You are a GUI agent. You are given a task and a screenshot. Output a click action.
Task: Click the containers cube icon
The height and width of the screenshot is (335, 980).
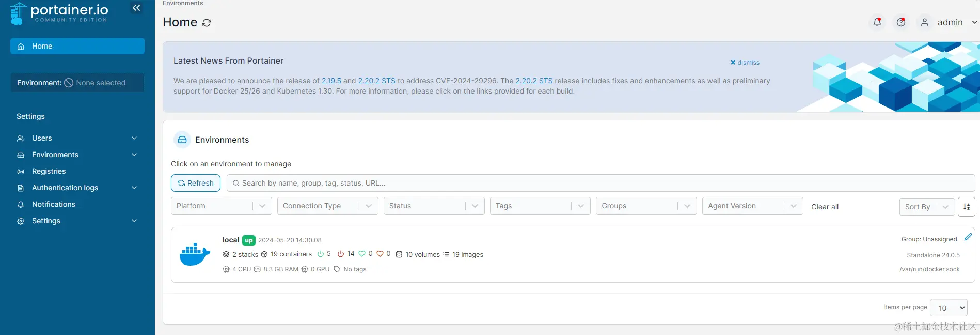point(264,254)
